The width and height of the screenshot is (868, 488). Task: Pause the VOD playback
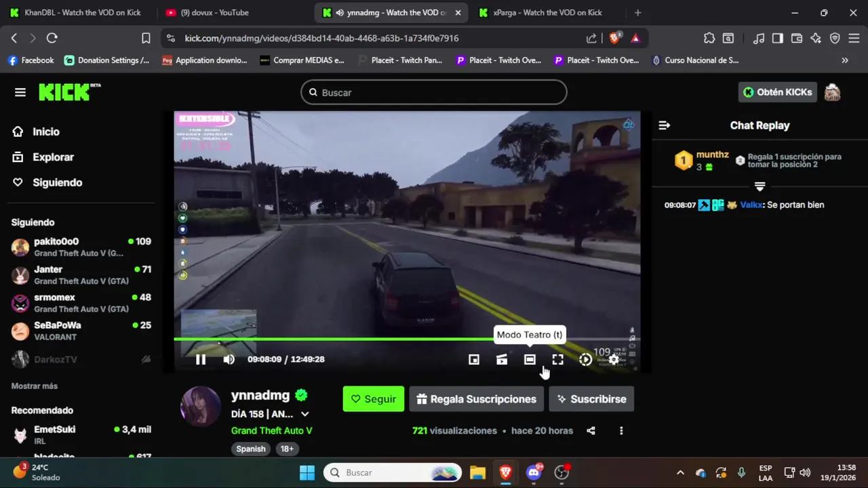pos(201,359)
